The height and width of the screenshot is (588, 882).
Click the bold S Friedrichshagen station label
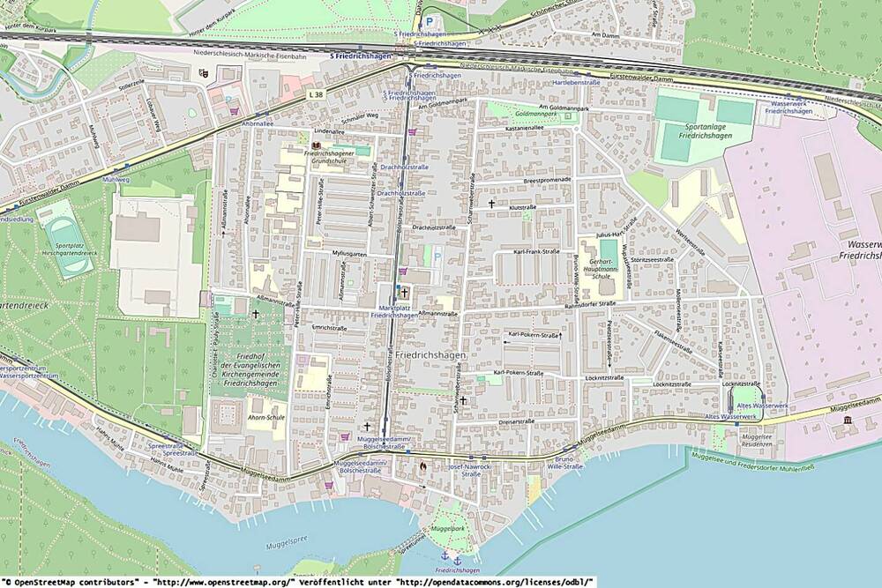coord(360,56)
